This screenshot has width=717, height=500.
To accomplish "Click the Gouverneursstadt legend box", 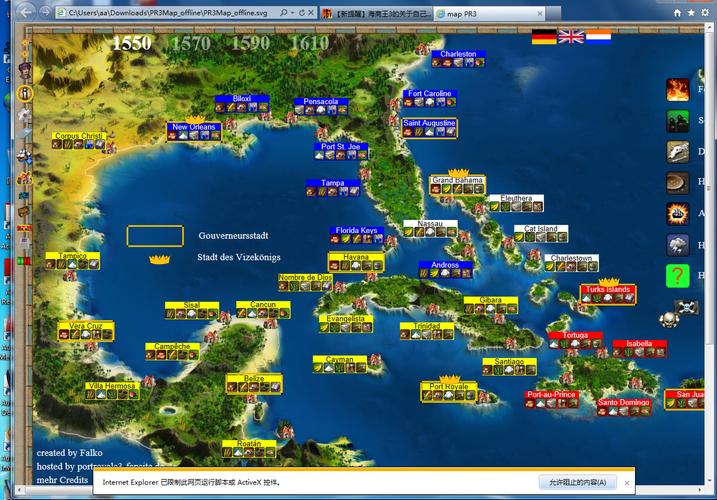I will pos(155,236).
